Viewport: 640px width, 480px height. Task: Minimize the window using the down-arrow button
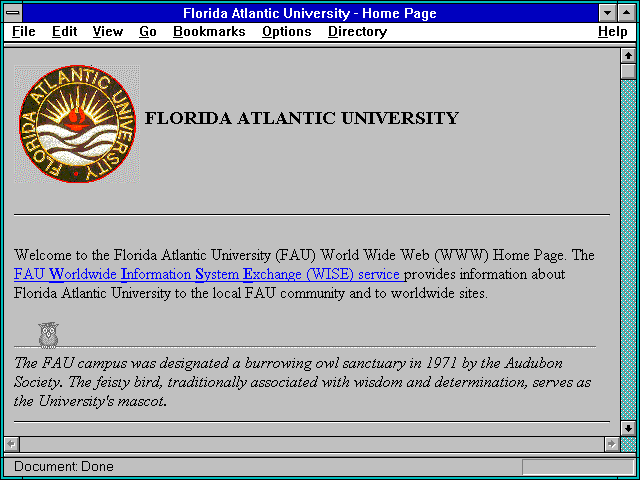click(607, 13)
